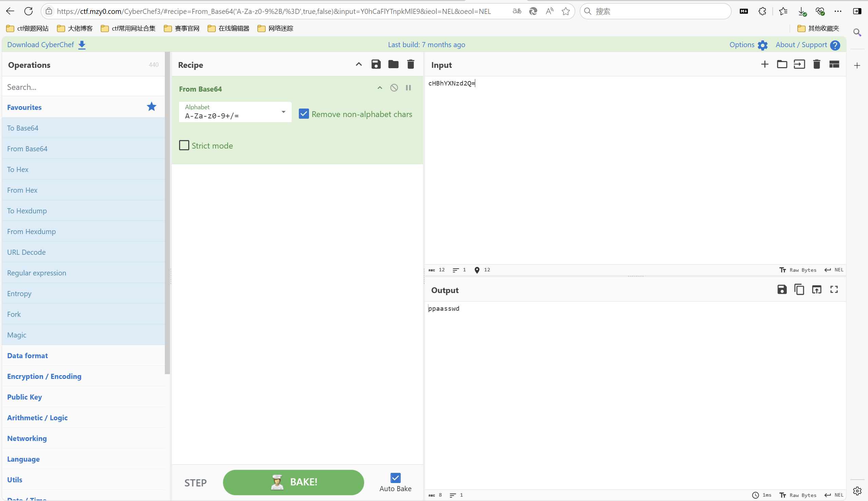This screenshot has width=868, height=501.
Task: Select To Base64 operation
Action: coord(83,128)
